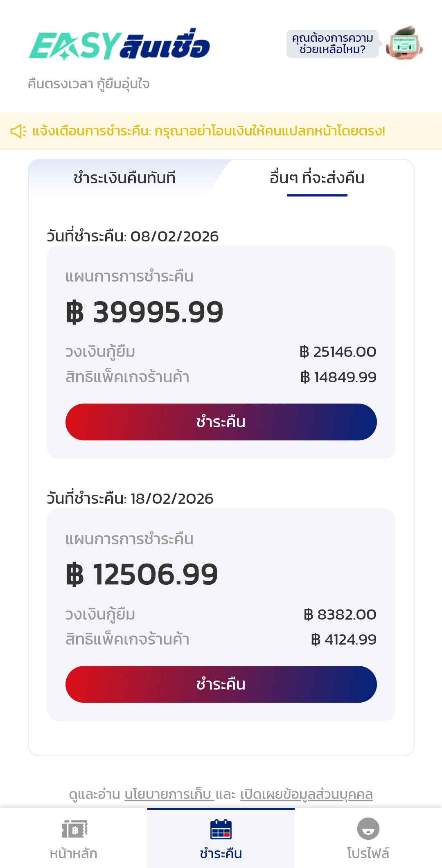Screen dimensions: 442x868
Task: Tap the ฿ 25146.00 loan amount value
Action: 338,352
